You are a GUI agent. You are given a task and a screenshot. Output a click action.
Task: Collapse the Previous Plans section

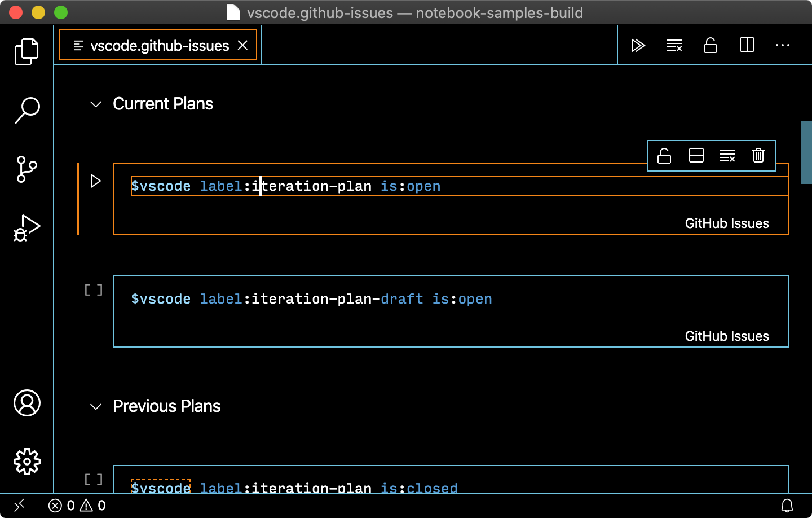(95, 406)
